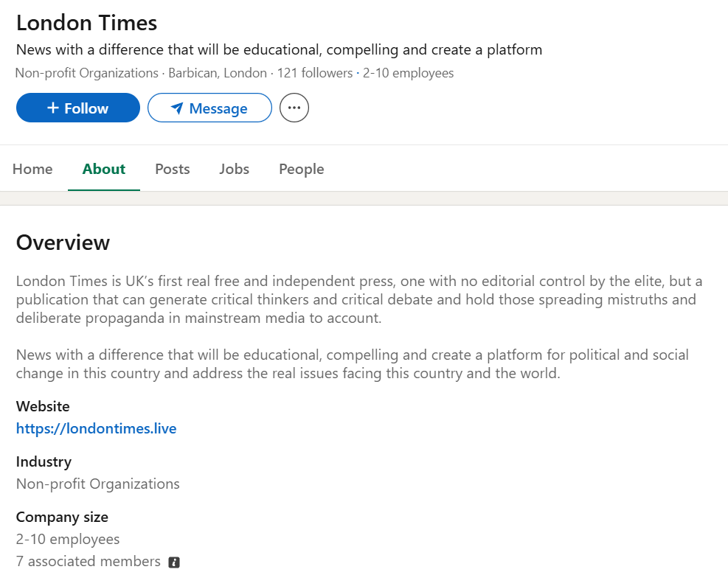Click the plus icon in Follow button
The height and width of the screenshot is (575, 728).
point(53,108)
